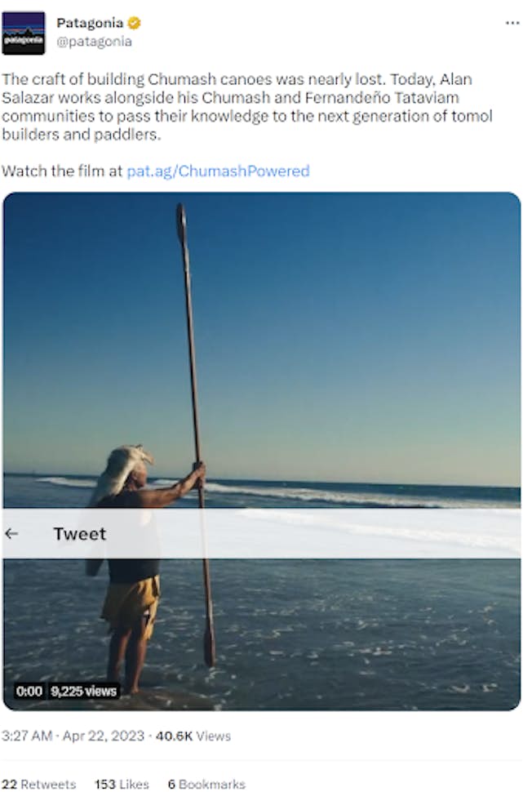Open the 6 Bookmarks count
Image resolution: width=532 pixels, height=792 pixels.
click(x=206, y=784)
